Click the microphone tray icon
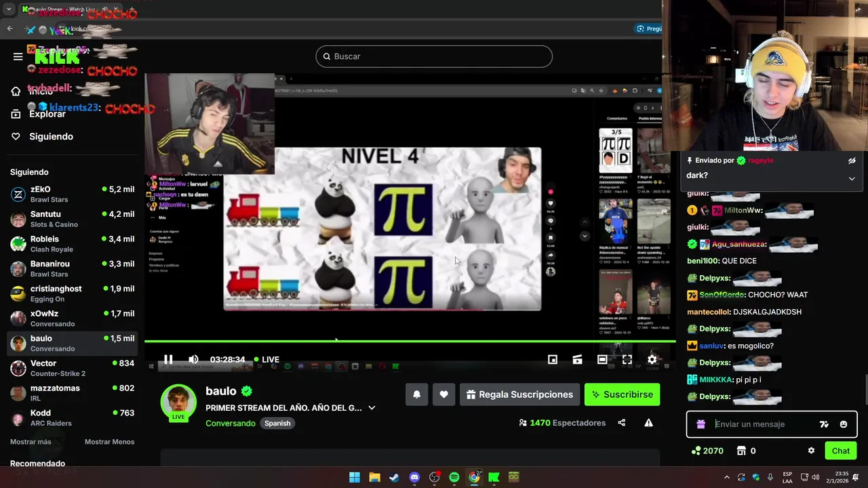Viewport: 868px width, 488px height. 770,477
